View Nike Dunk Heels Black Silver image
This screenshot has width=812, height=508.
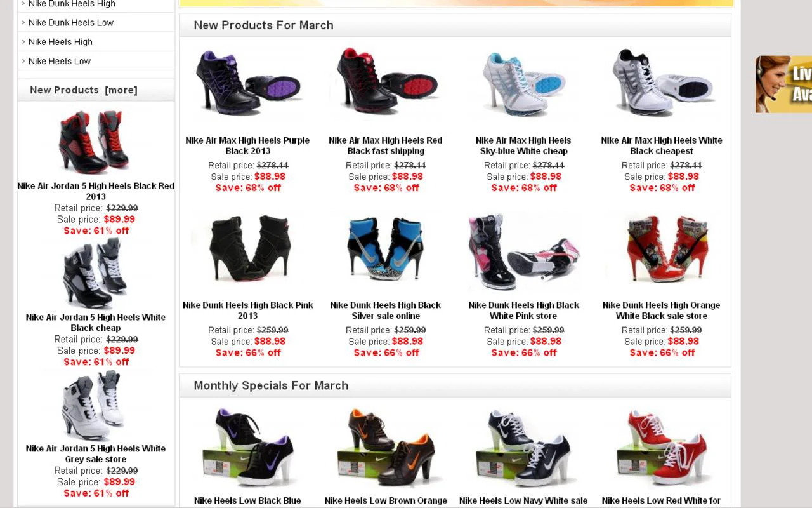386,248
